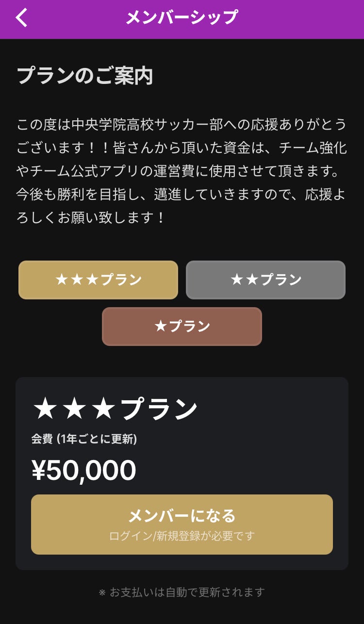
Task: Click the 会費 (1年ごとに更新) label
Action: 84,439
